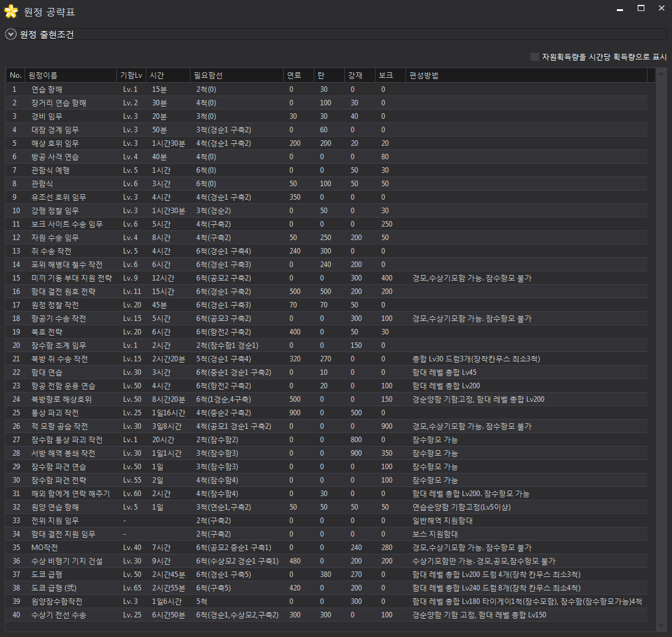
Task: Click the yellow flower app icon
Action: pyautogui.click(x=10, y=11)
